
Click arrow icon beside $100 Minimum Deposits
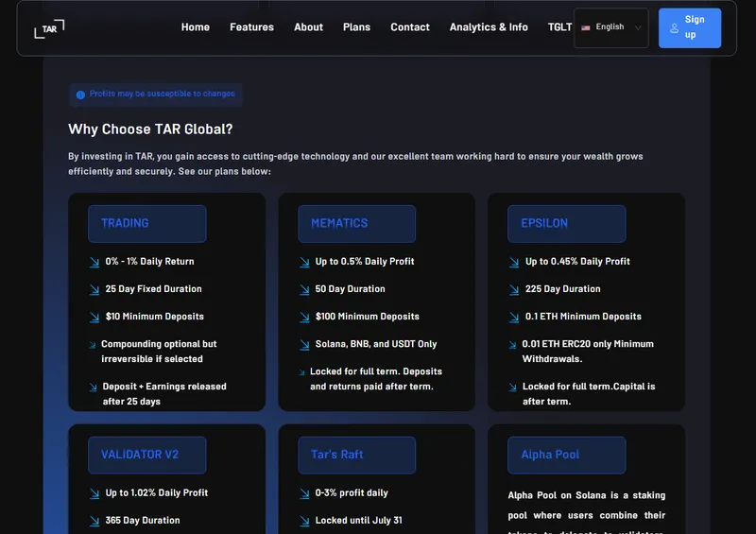[304, 317]
